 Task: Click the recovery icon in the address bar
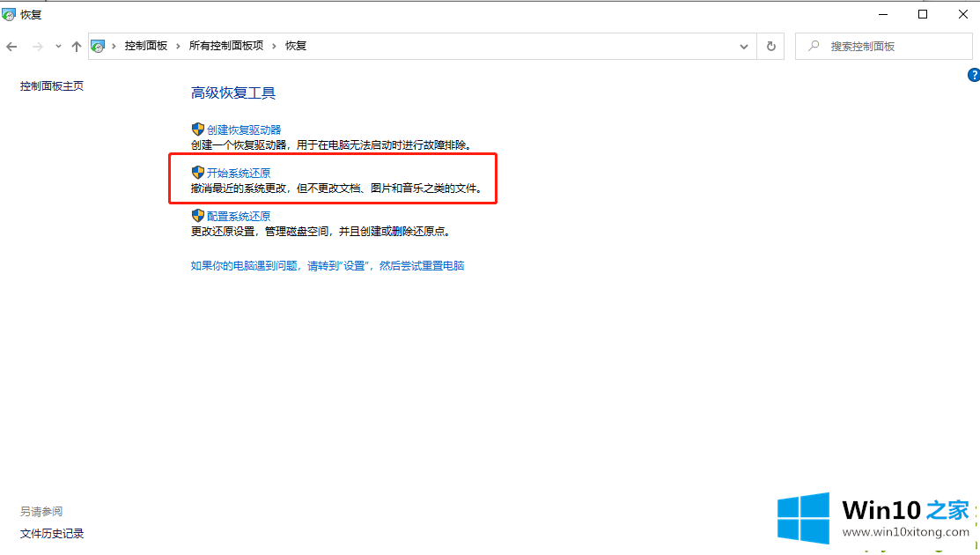click(99, 47)
